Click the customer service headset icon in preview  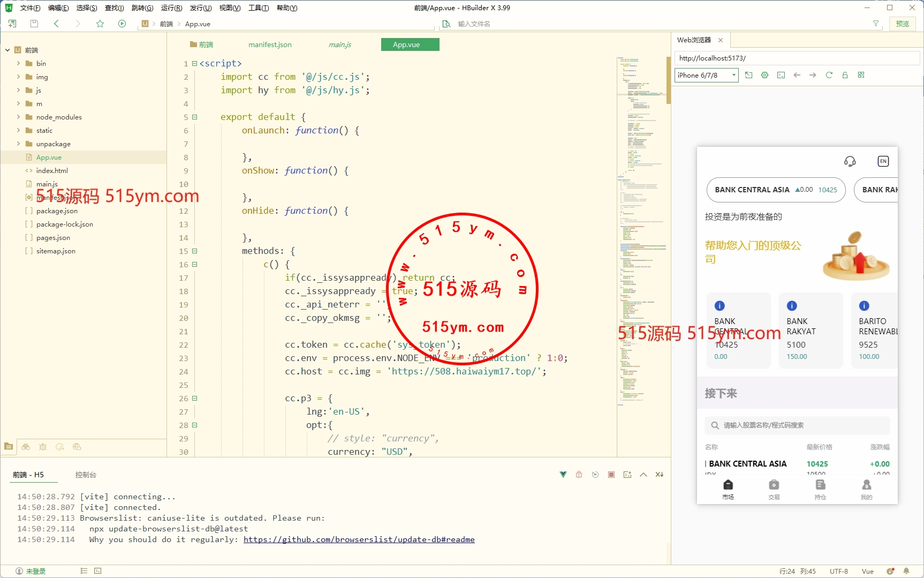click(850, 161)
